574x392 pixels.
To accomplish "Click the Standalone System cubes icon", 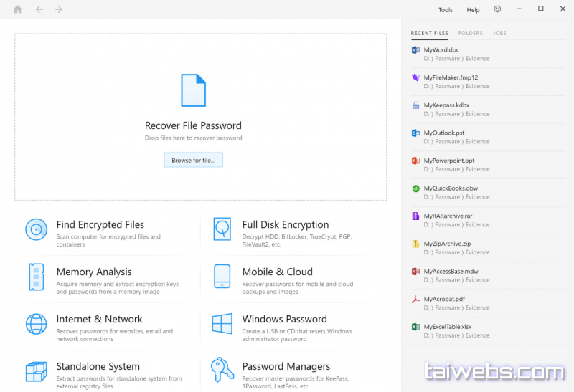I will click(36, 371).
